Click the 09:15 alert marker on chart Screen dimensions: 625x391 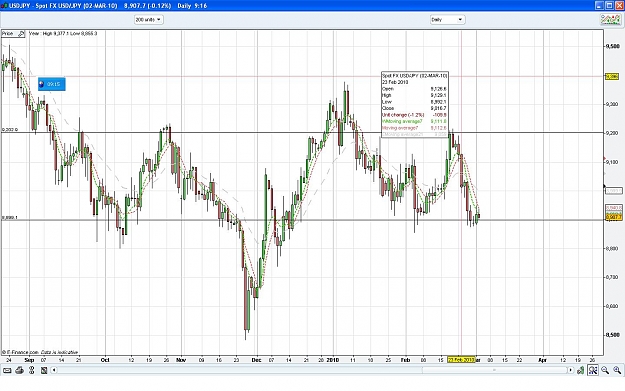(52, 84)
